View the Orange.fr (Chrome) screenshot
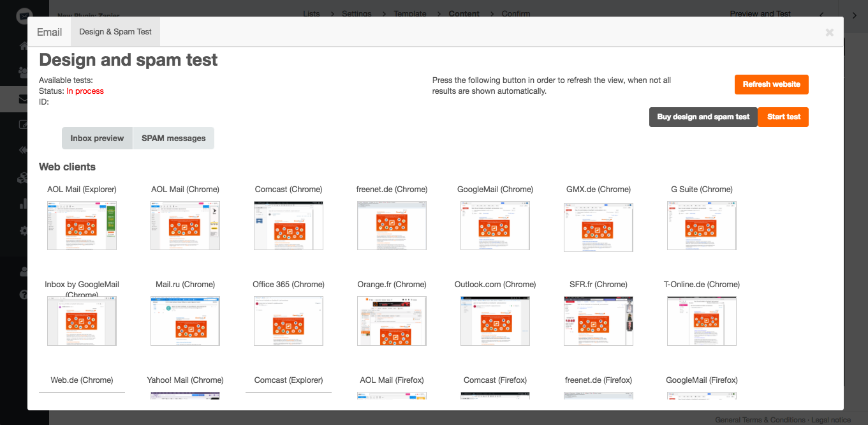Viewport: 868px width, 425px height. pos(392,321)
